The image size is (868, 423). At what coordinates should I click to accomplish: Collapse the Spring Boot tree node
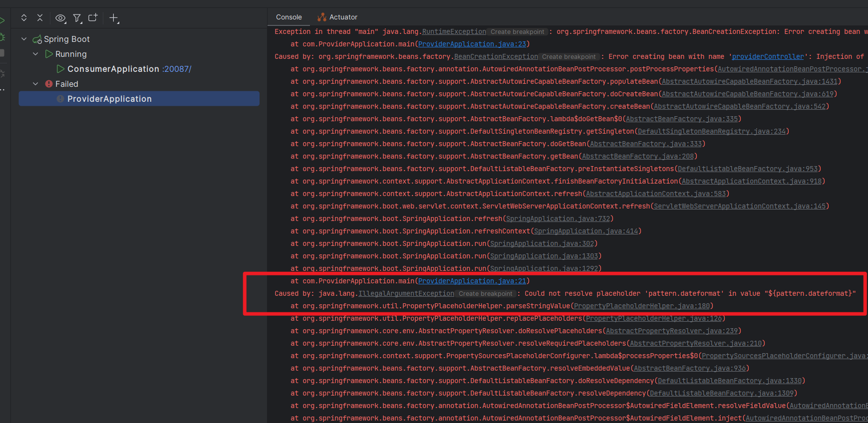[x=24, y=39]
